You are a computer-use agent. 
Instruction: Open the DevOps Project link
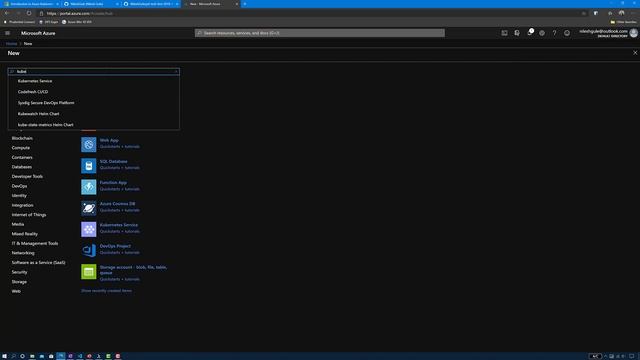(115, 246)
